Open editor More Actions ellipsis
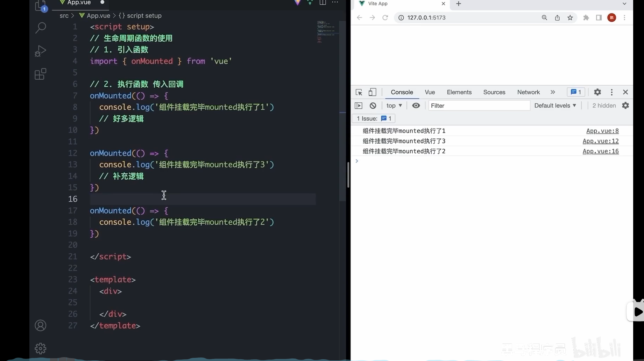 [335, 2]
